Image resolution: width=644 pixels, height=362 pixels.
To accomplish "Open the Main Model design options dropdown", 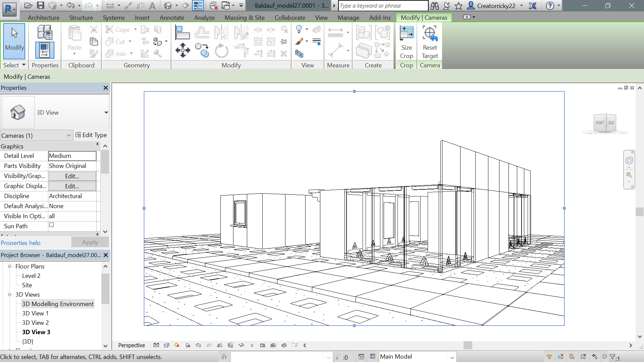I will 452,357.
